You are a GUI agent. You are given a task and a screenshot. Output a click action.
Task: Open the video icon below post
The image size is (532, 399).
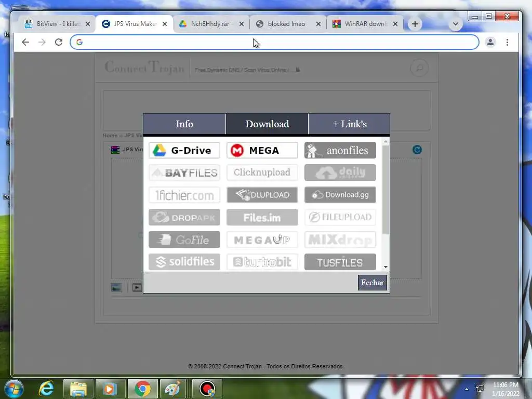(x=137, y=287)
